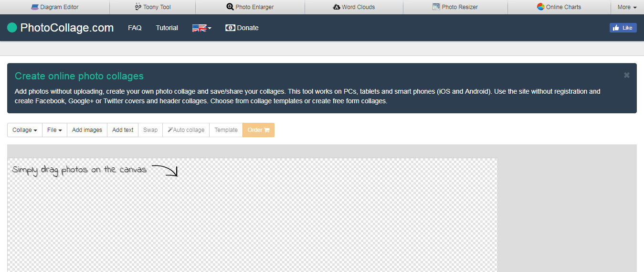Click the Toony Tool icon
The width and height of the screenshot is (644, 272).
138,7
